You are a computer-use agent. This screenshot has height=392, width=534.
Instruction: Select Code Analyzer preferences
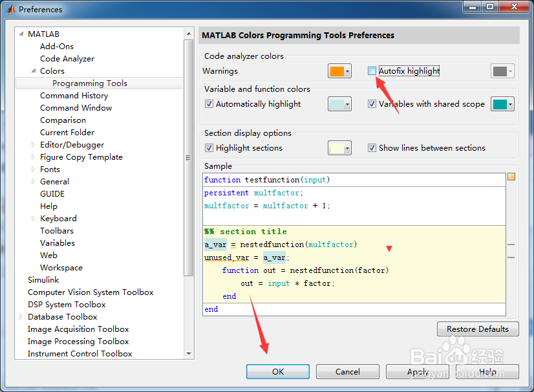[x=67, y=59]
